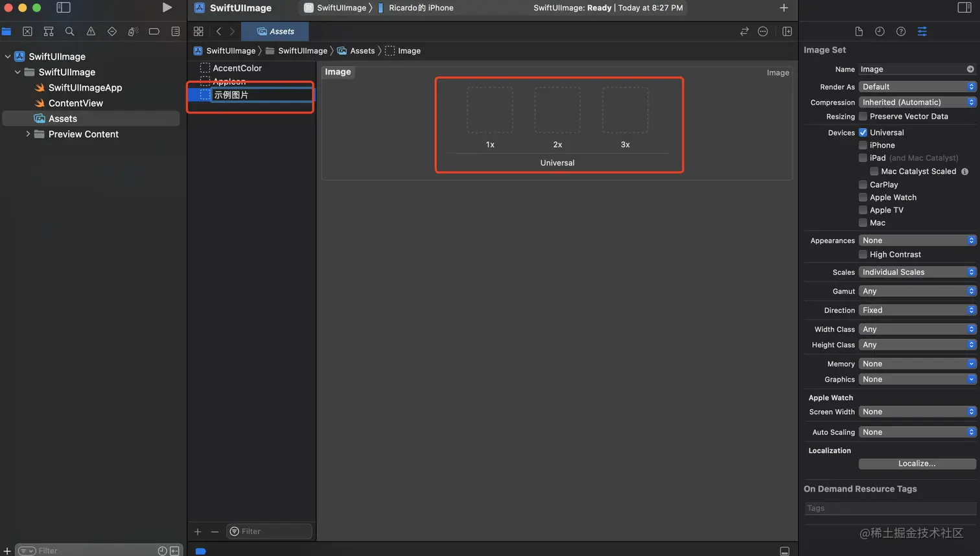Open the Library with the plus icon in the toolbar

click(784, 8)
